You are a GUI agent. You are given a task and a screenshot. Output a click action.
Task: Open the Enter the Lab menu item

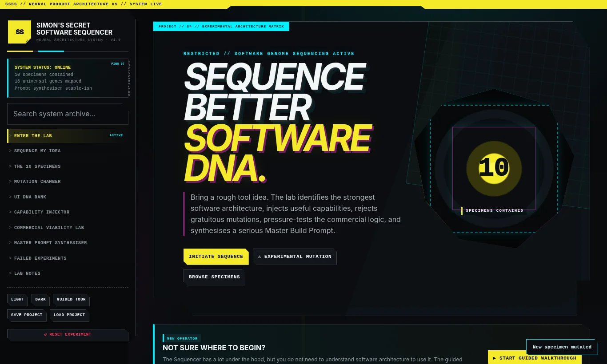click(x=68, y=136)
